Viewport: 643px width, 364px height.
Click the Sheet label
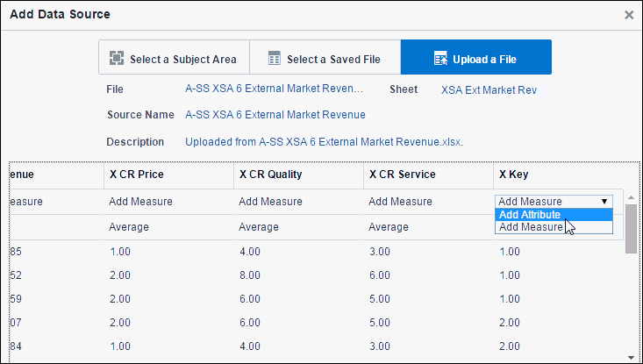coord(404,89)
